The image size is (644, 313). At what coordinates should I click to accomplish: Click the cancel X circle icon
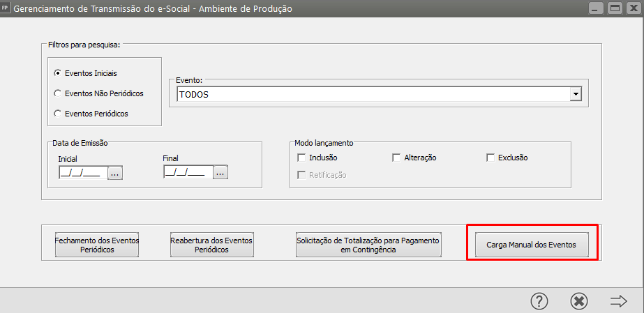click(578, 300)
